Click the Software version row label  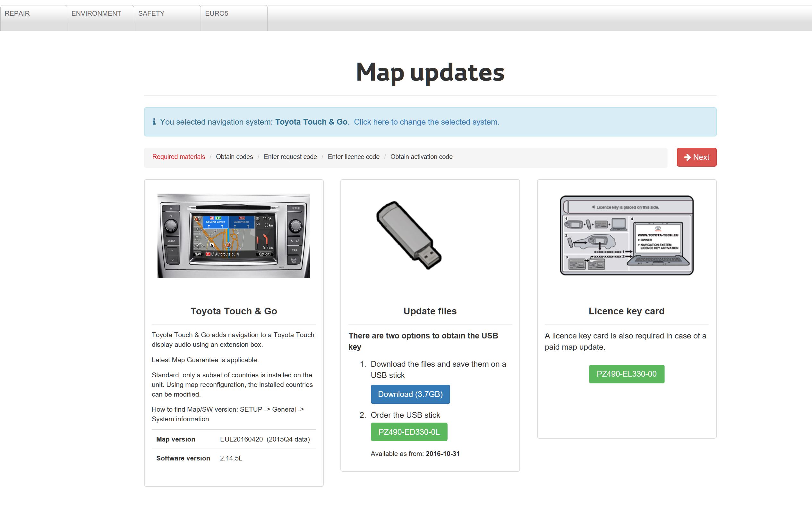(x=183, y=458)
